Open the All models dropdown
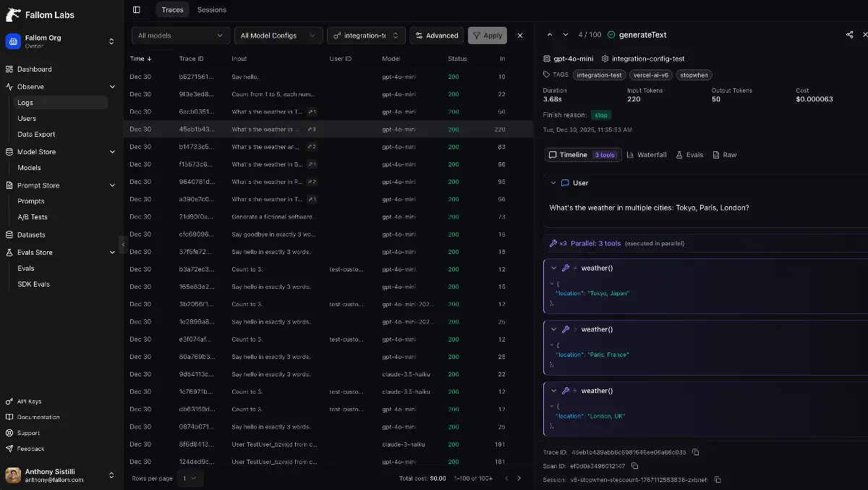 tap(180, 35)
